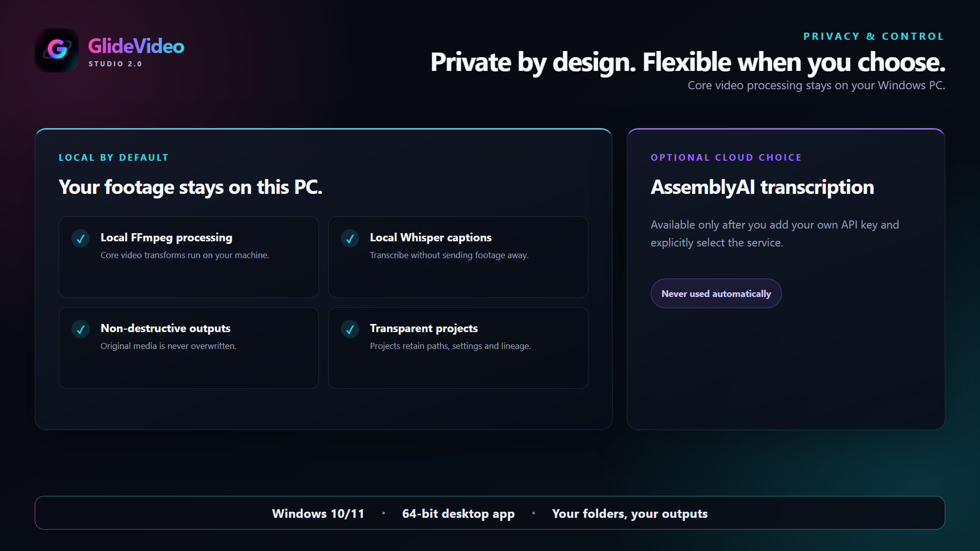
Task: Click the checkmark icon beside Local FFmpeg processing
Action: [x=81, y=238]
